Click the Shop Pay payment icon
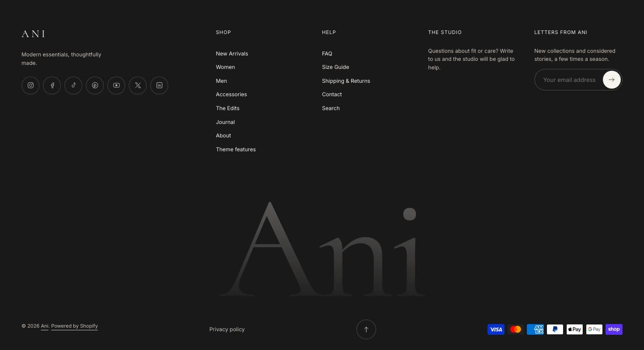The image size is (644, 350). point(614,329)
